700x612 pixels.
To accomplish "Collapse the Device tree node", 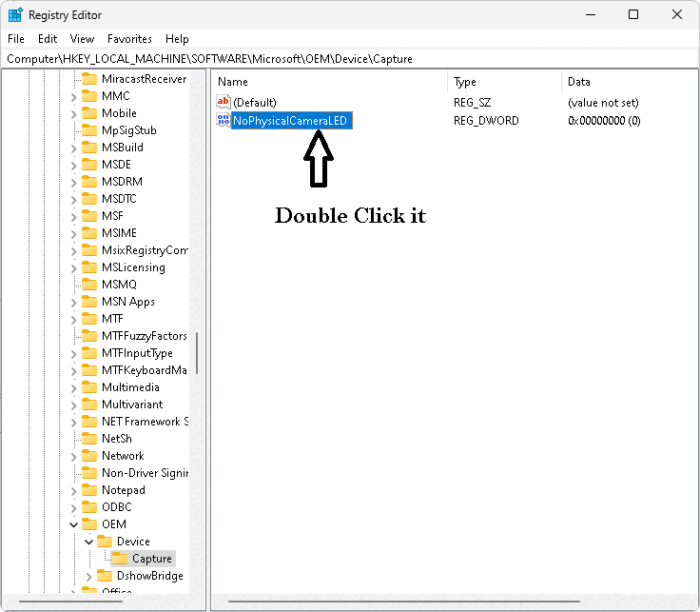I will (89, 542).
